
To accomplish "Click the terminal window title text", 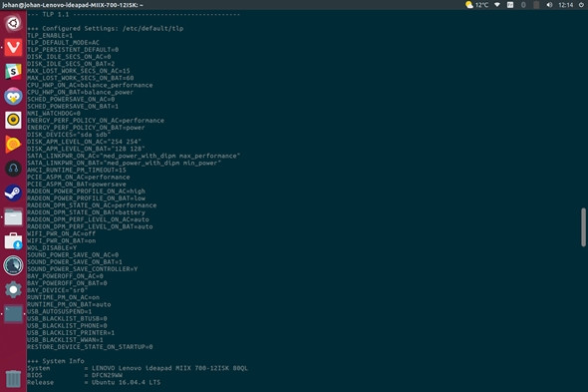I will click(73, 5).
